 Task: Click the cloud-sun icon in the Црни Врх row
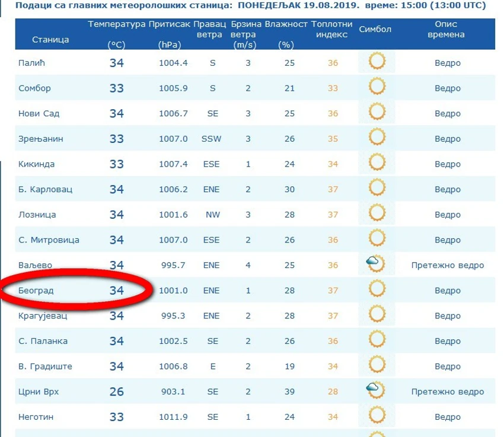pos(375,390)
